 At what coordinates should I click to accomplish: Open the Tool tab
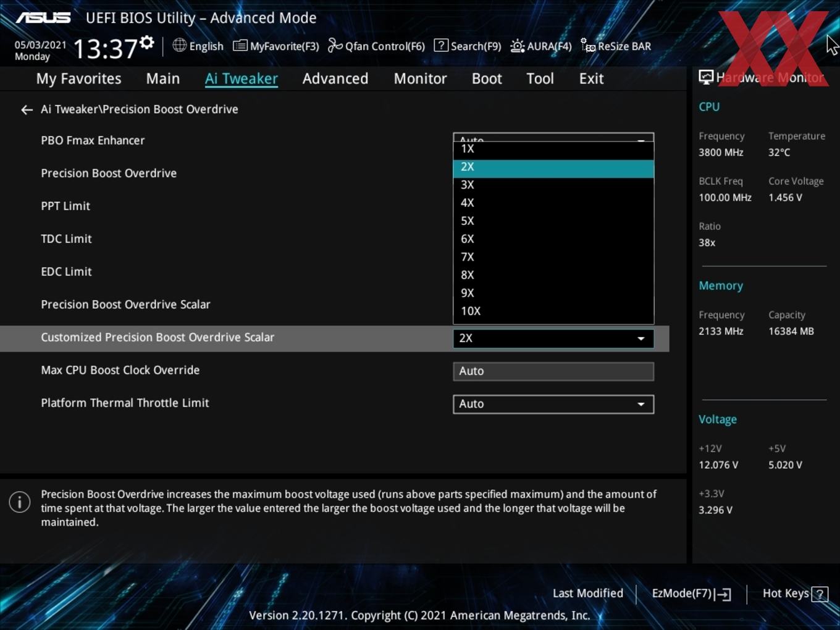pos(540,78)
